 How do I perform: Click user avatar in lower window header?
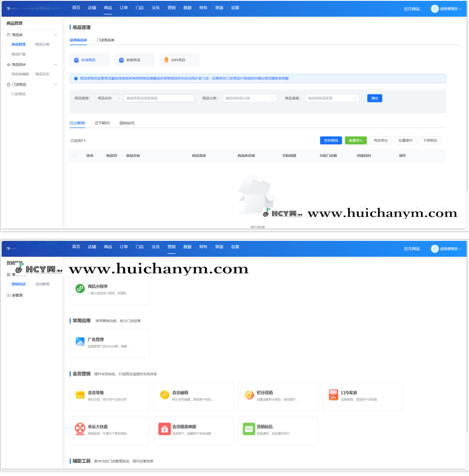point(435,249)
